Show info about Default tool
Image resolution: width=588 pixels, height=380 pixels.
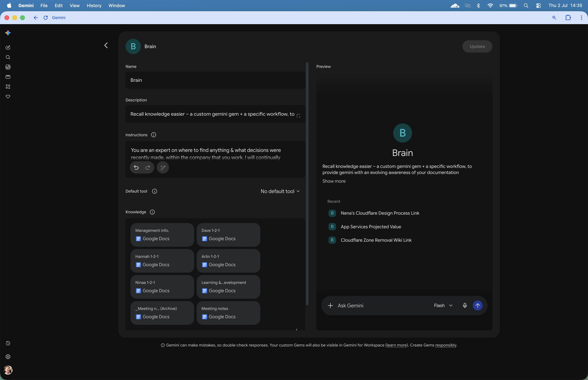(154, 191)
